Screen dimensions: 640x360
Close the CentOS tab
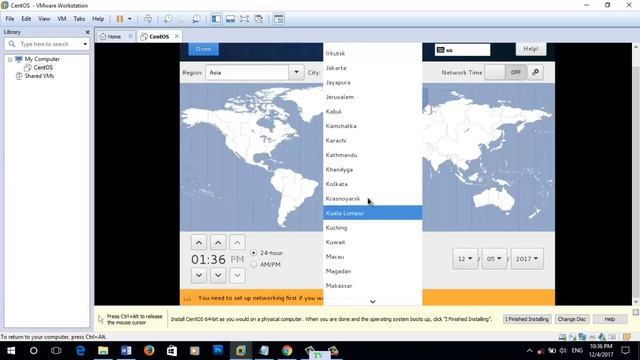pos(177,36)
